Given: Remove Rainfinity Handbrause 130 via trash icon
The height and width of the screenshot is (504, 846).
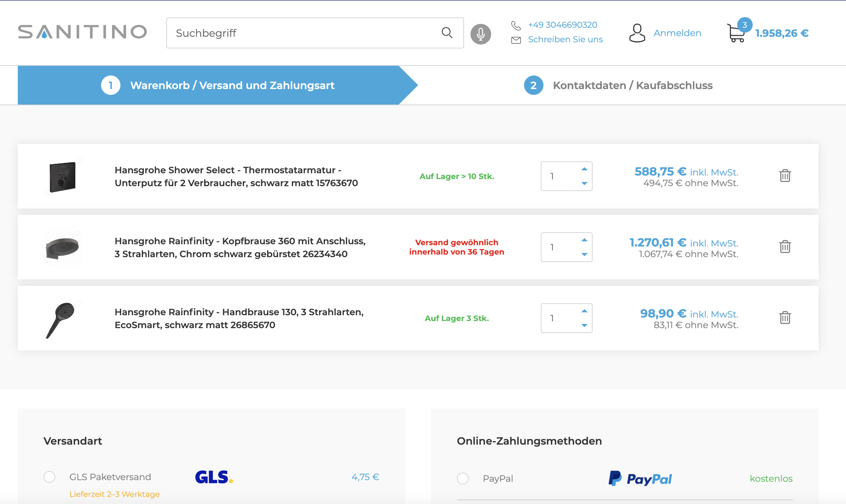Looking at the screenshot, I should tap(785, 318).
